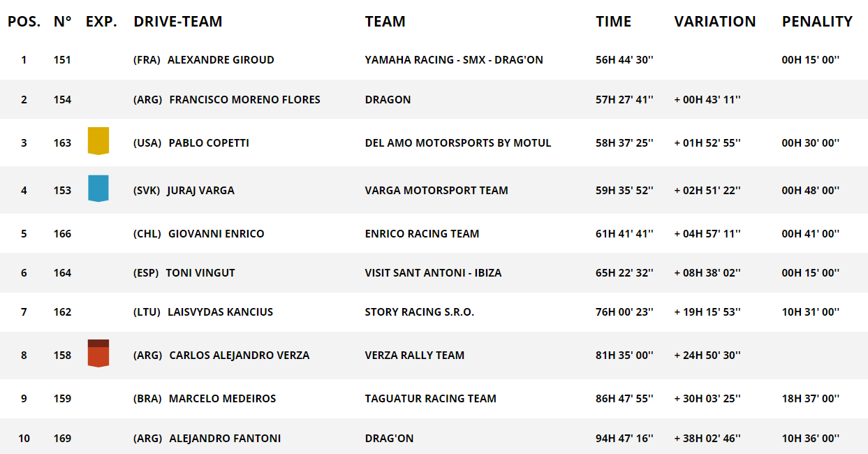868x454 pixels.
Task: Select Taguatur Racing Team name
Action: [430, 399]
